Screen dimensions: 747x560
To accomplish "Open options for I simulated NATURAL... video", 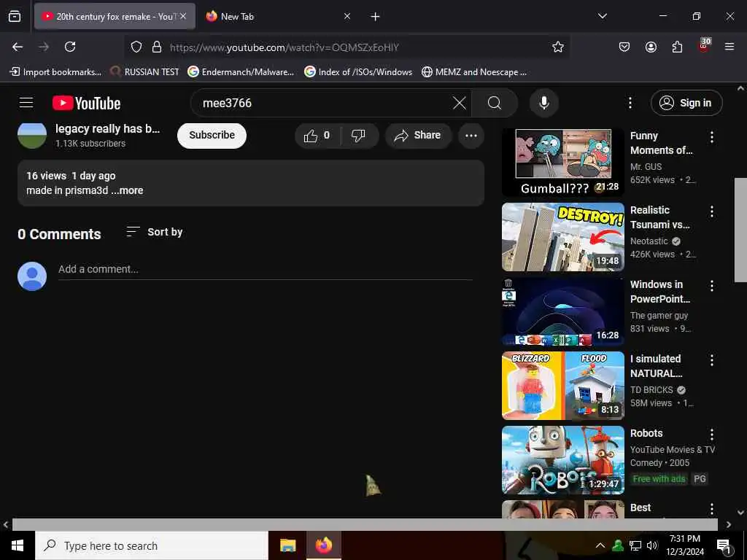I will (x=712, y=360).
